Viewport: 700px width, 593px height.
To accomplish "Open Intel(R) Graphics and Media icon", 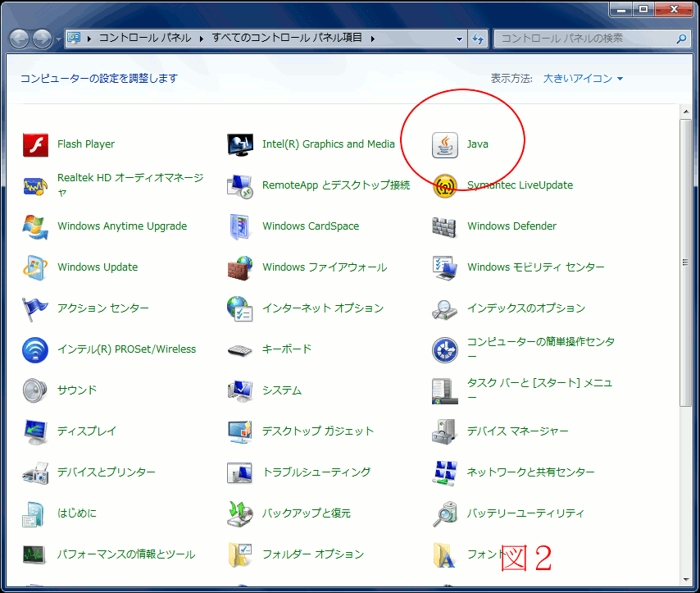I will tap(240, 144).
